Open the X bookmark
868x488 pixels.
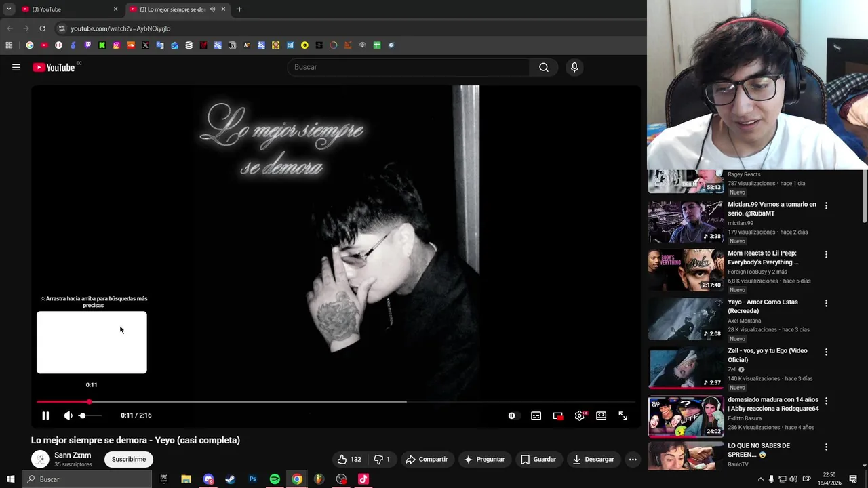pyautogui.click(x=145, y=45)
